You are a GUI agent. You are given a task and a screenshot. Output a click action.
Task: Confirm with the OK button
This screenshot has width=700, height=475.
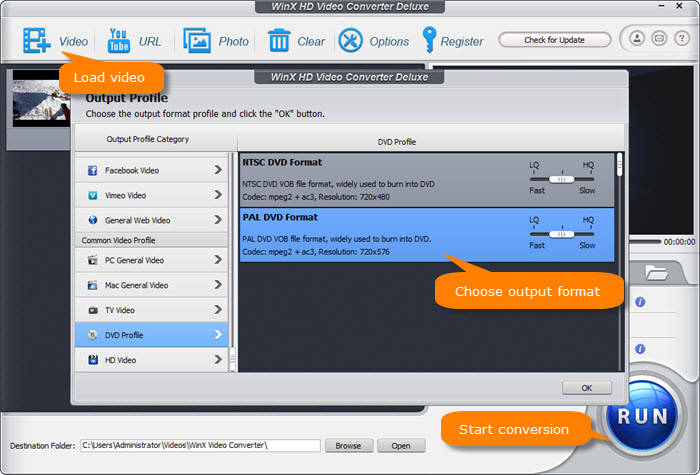pyautogui.click(x=587, y=388)
